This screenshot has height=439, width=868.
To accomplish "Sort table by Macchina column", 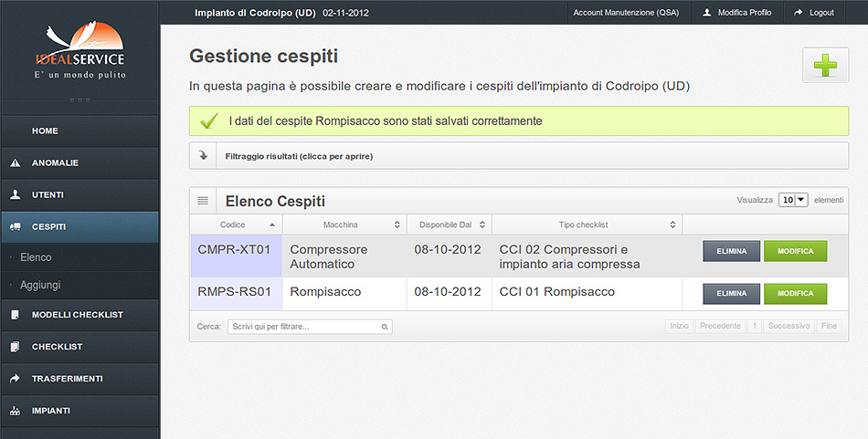I will click(x=344, y=225).
